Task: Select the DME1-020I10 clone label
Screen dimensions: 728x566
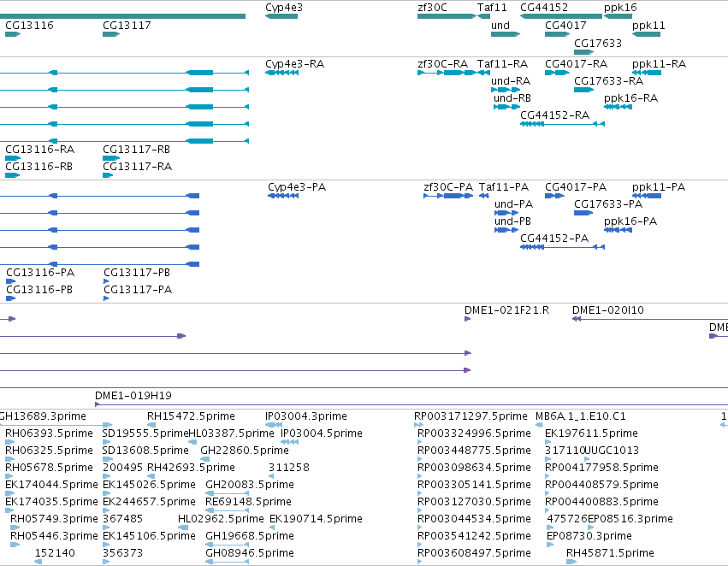Action: [x=607, y=310]
